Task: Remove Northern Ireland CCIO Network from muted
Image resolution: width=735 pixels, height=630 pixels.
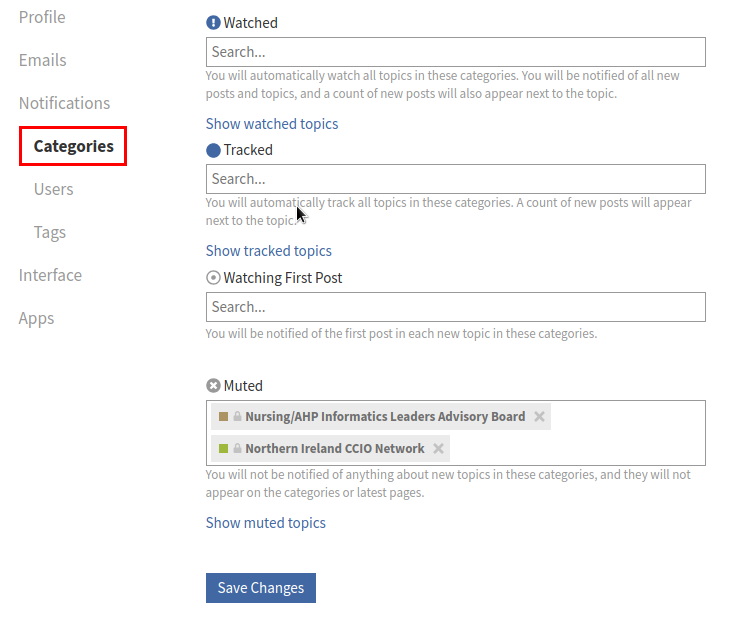Action: click(x=438, y=449)
